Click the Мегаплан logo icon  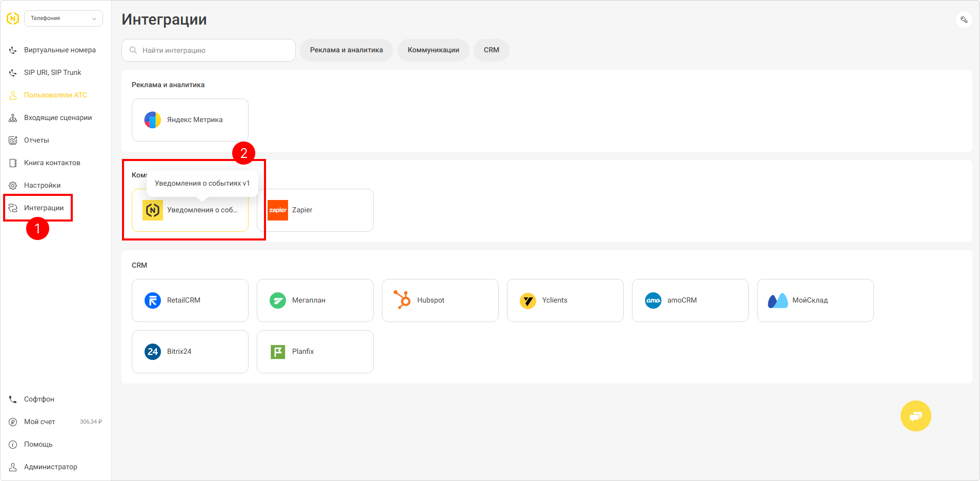pos(278,300)
